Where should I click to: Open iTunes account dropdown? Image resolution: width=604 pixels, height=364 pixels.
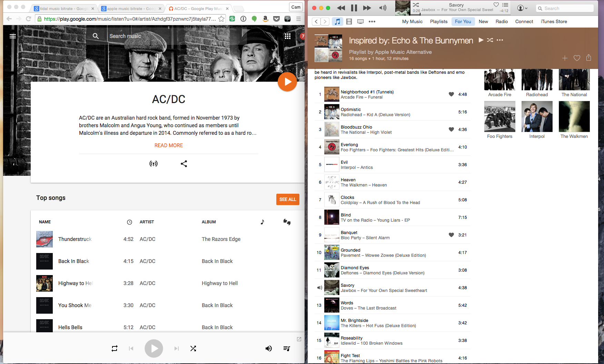(522, 8)
